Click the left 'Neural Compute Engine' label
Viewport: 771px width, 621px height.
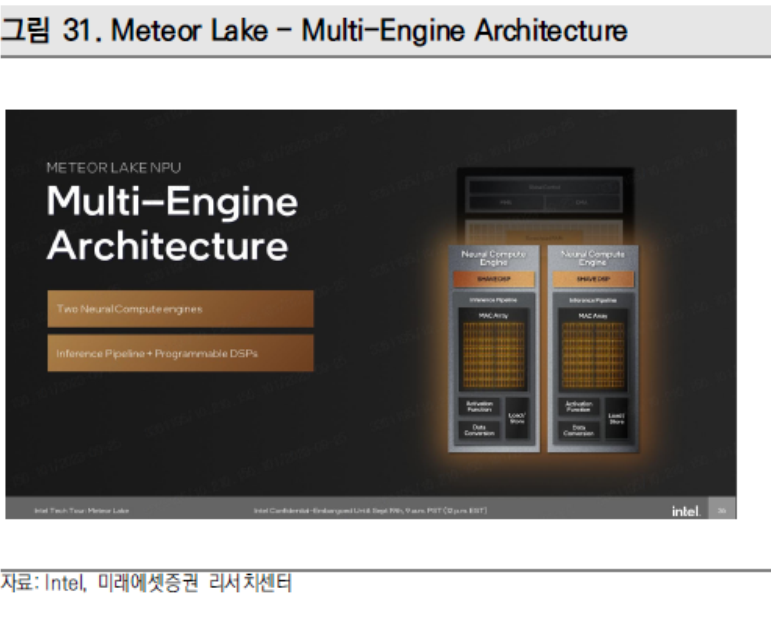click(x=494, y=258)
